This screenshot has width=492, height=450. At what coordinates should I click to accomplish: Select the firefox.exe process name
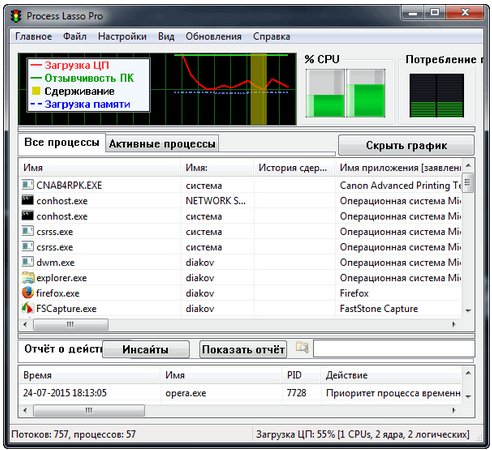(58, 293)
